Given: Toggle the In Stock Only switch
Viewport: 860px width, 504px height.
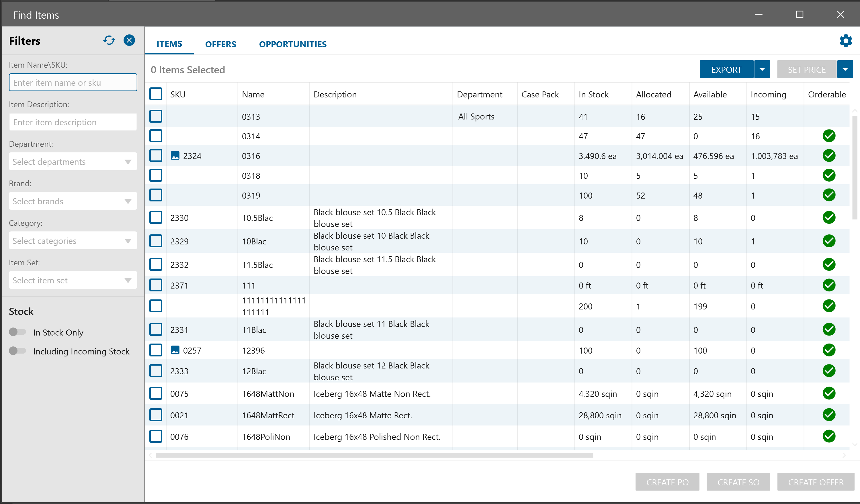Looking at the screenshot, I should (x=17, y=332).
